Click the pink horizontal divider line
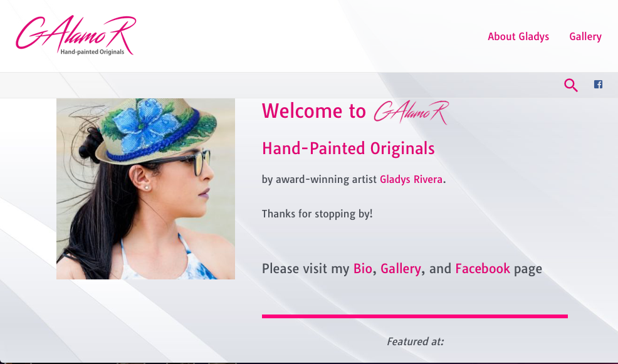Screen dimensions: 618x364 pyautogui.click(x=415, y=316)
